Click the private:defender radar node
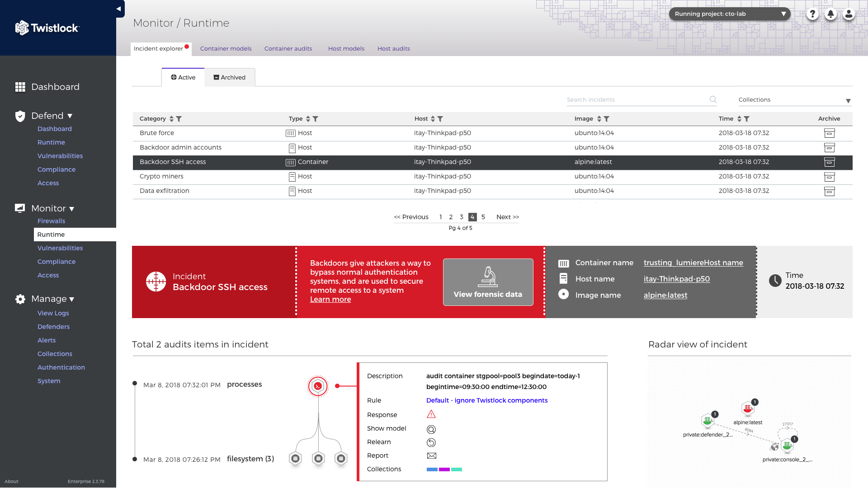The height and width of the screenshot is (488, 868). coord(708,421)
